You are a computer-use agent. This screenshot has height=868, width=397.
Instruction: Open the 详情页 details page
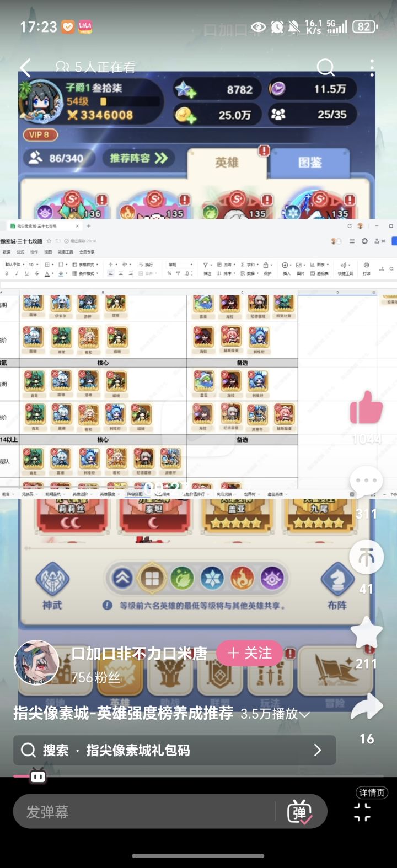(372, 792)
